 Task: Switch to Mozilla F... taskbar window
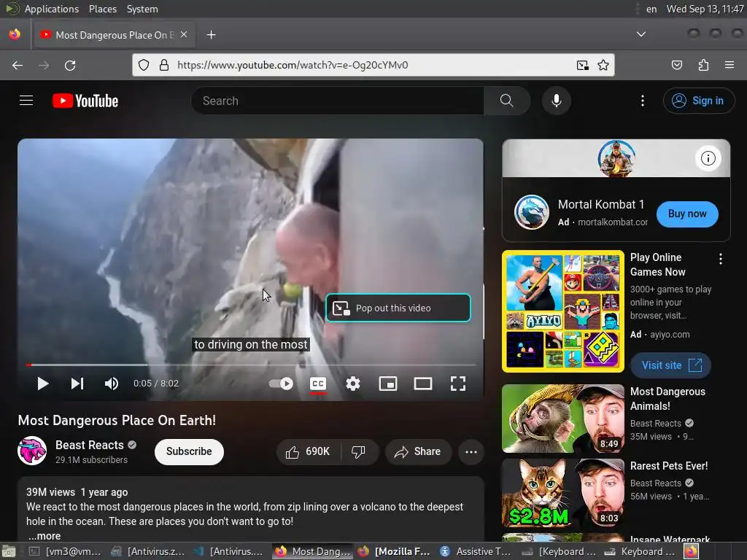(x=395, y=551)
